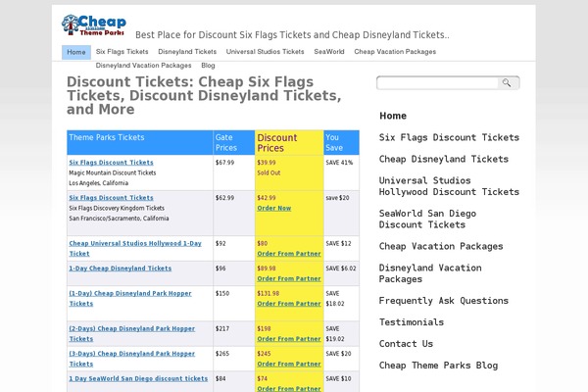588x392 pixels.
Task: Click the search magnifier icon
Action: pyautogui.click(x=507, y=83)
